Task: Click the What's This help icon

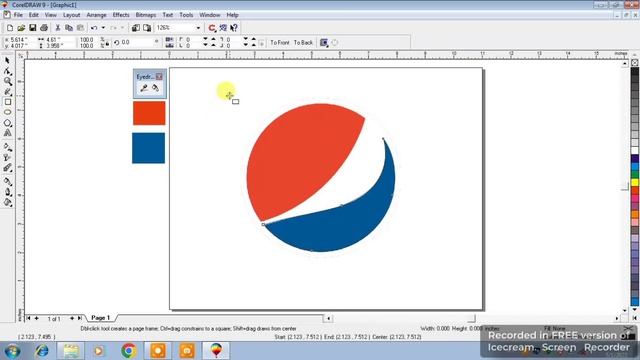Action: tap(234, 28)
